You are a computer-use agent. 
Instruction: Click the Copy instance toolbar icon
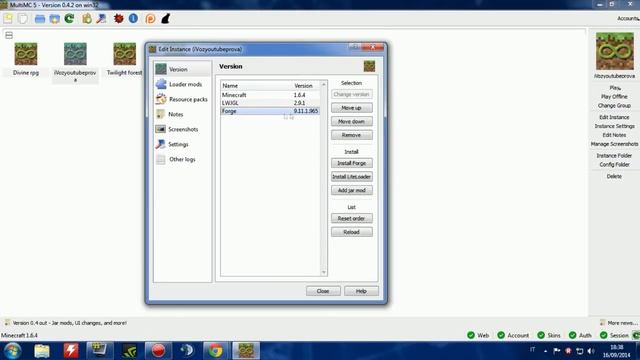[x=23, y=19]
